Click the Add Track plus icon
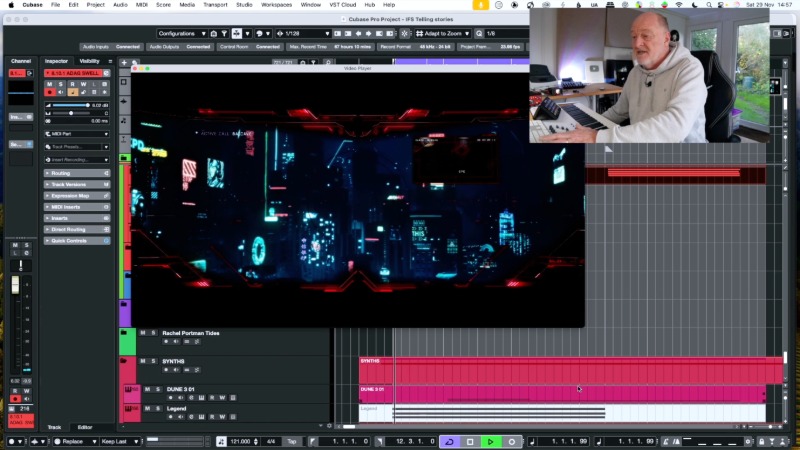800x450 pixels. 124,62
